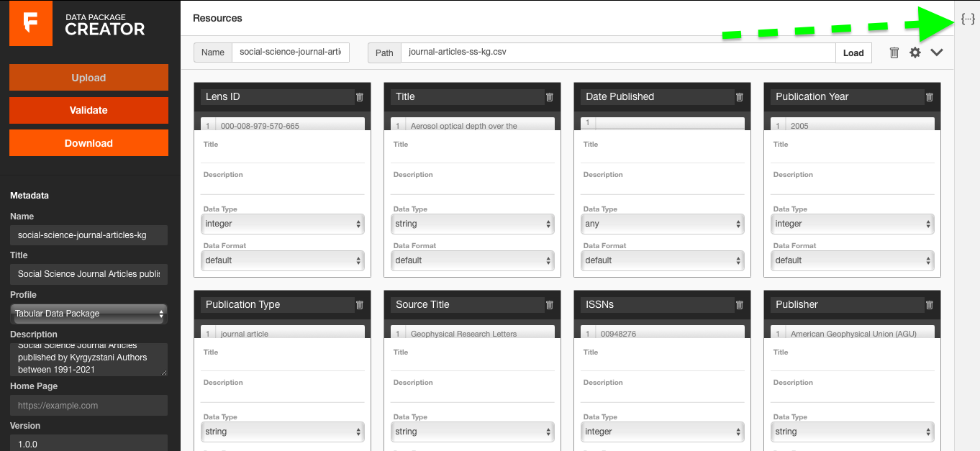This screenshot has height=451, width=980.
Task: Remove the Title field using its trash icon
Action: pyautogui.click(x=549, y=96)
